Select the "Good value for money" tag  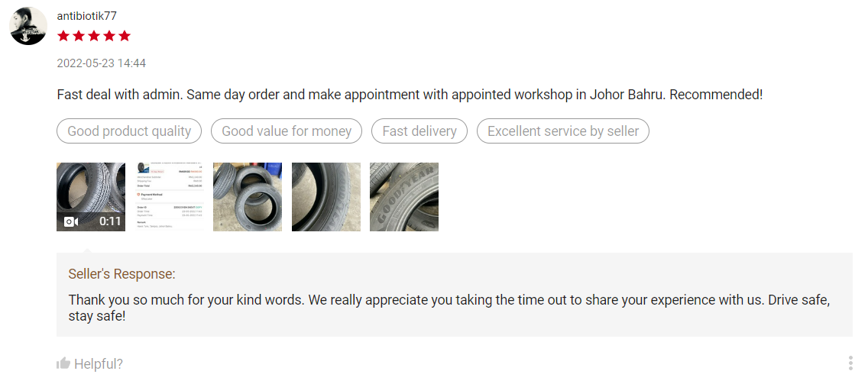click(287, 131)
